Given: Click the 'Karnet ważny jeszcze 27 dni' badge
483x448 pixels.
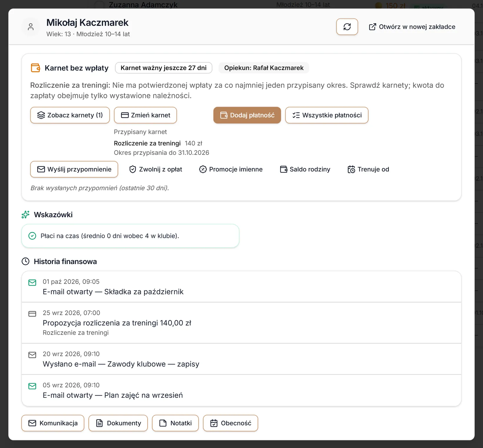Looking at the screenshot, I should [x=163, y=68].
